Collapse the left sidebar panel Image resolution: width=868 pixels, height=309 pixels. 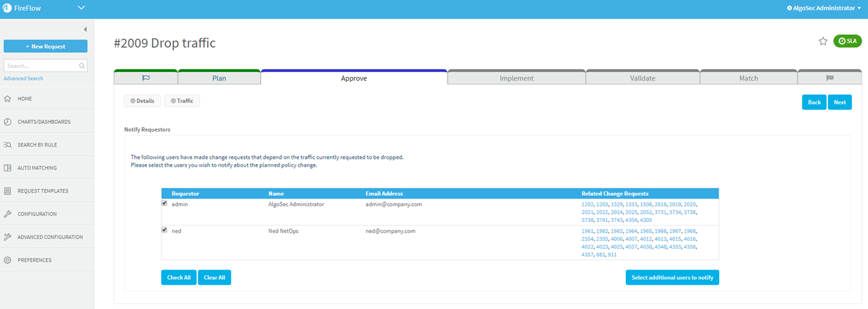85,29
